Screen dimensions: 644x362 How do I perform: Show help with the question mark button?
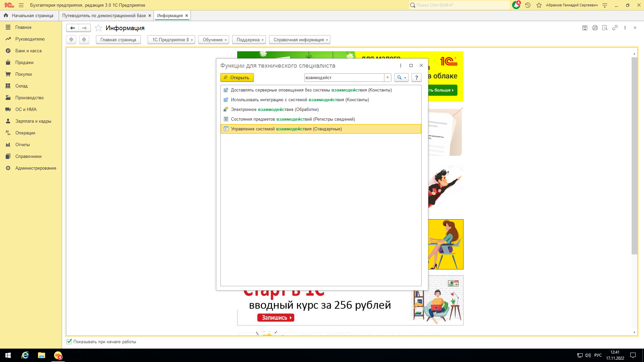tap(417, 77)
